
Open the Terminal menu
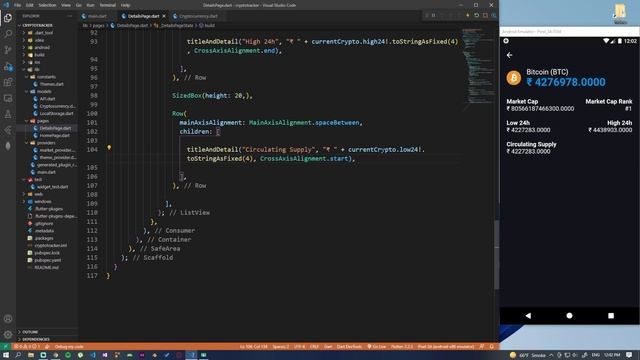(x=107, y=5)
